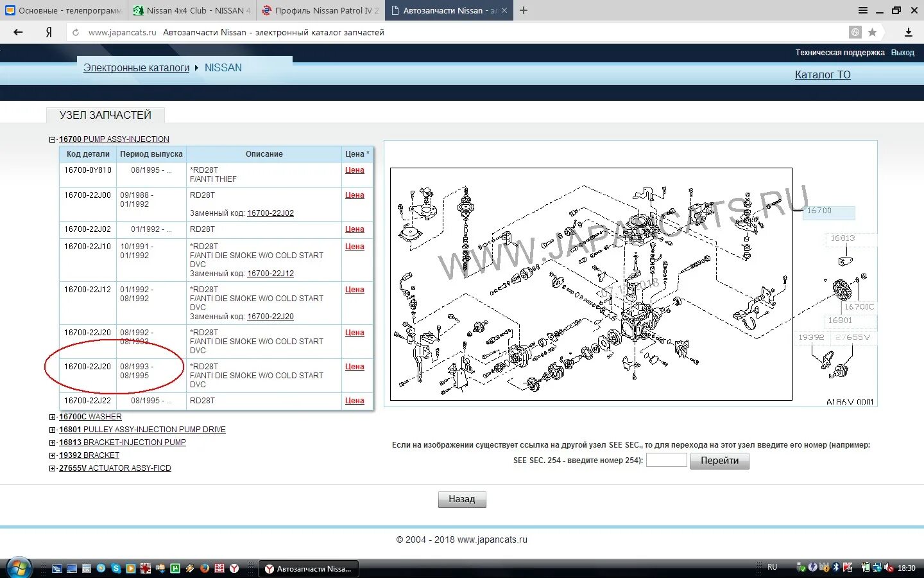Expand the 16801 PULLEY ASSY node
This screenshot has width=924, height=578.
(53, 430)
